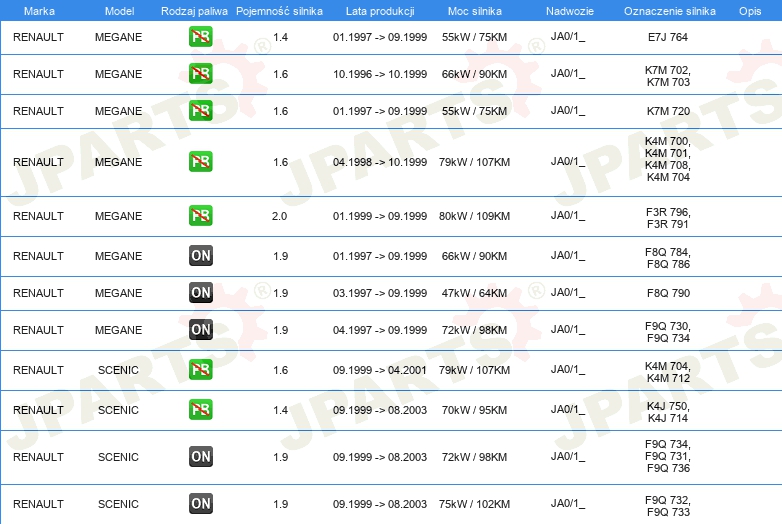Click production years 09.1999 -> 04.2001

click(380, 370)
